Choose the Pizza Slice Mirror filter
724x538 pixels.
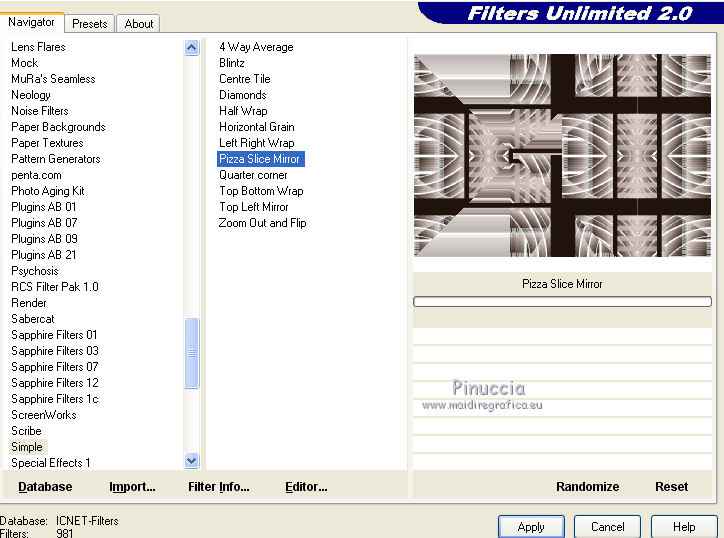point(260,159)
